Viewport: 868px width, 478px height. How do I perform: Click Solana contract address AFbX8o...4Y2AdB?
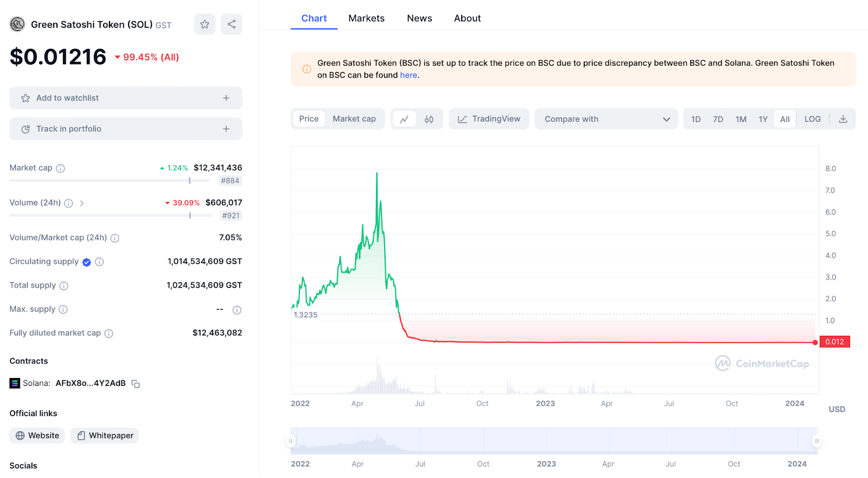coord(91,383)
